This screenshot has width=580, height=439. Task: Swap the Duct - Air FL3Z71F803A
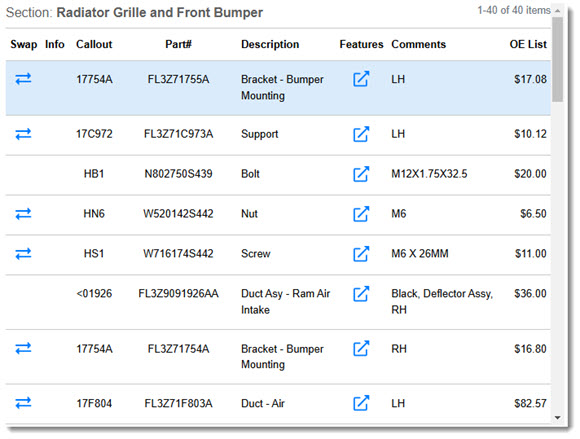(23, 402)
